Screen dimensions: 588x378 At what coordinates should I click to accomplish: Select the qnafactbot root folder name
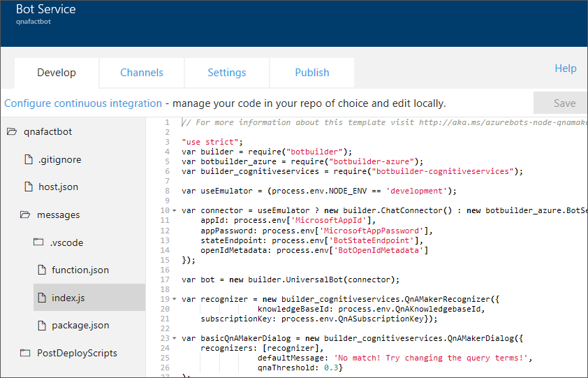coord(47,132)
